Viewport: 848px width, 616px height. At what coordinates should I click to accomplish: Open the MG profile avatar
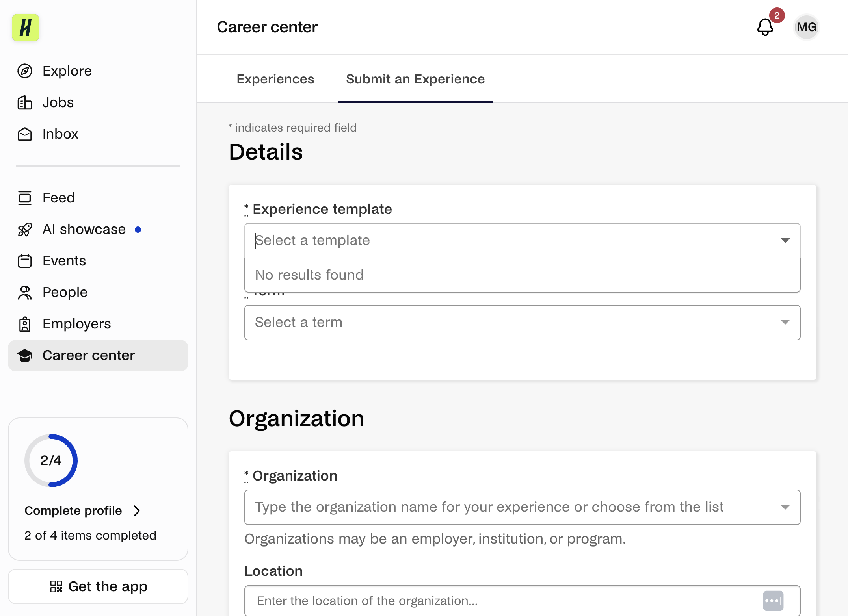pos(806,27)
